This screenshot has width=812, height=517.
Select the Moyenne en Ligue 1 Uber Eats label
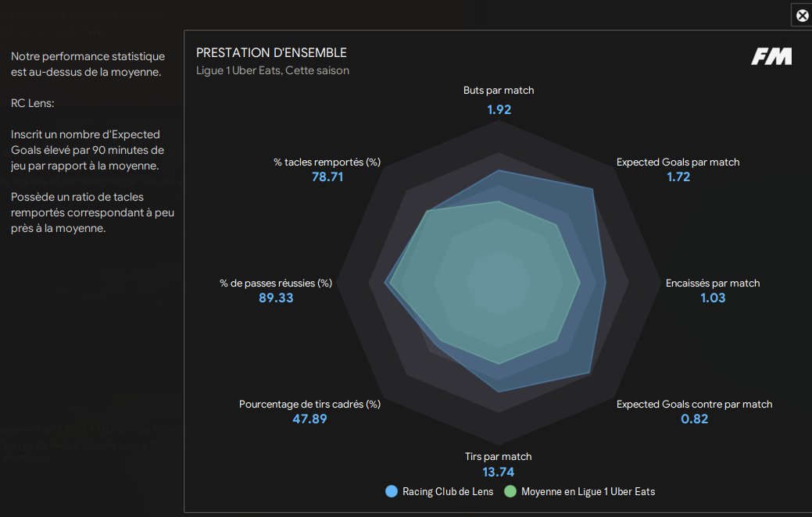coord(588,491)
